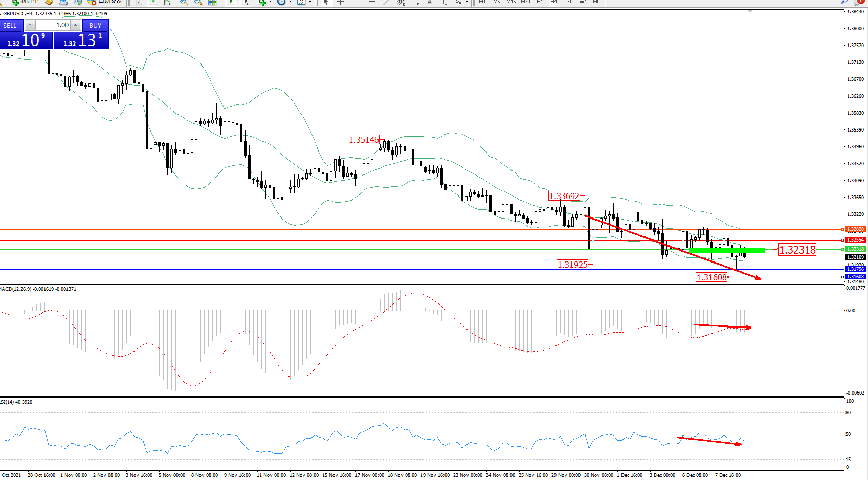
Task: Select the M15 timeframe tab
Action: (x=511, y=2)
